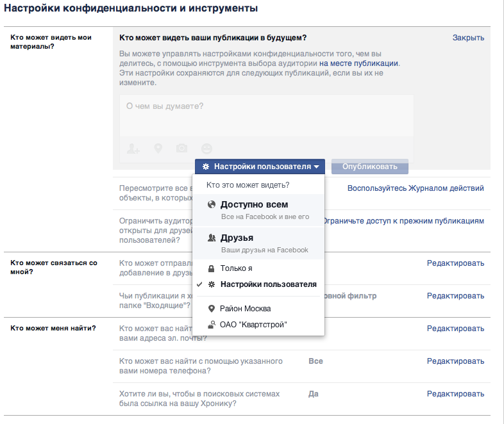Edit phone number lookup setting
This screenshot has height=424, width=504.
click(x=455, y=361)
